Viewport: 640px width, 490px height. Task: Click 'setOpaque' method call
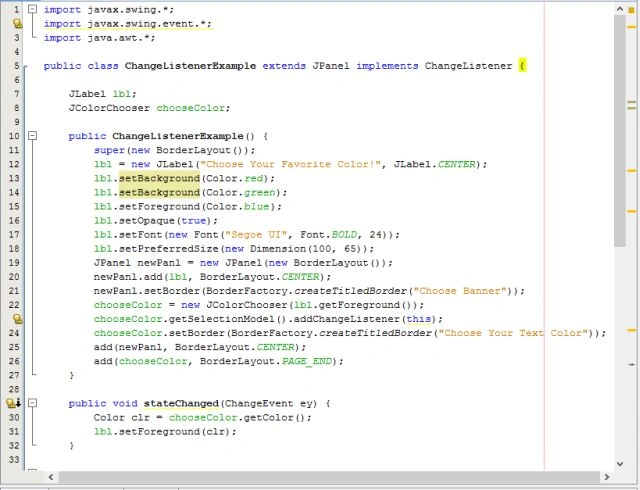pos(147,220)
